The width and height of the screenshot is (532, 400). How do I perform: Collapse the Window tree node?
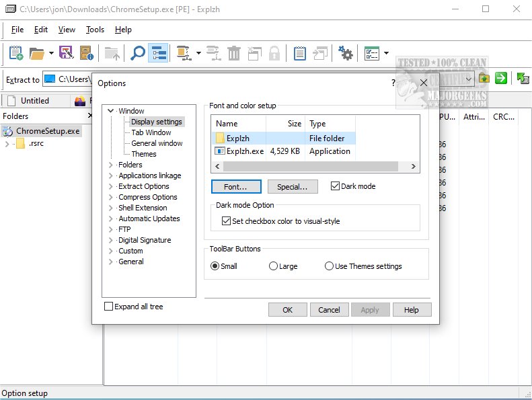coord(111,111)
